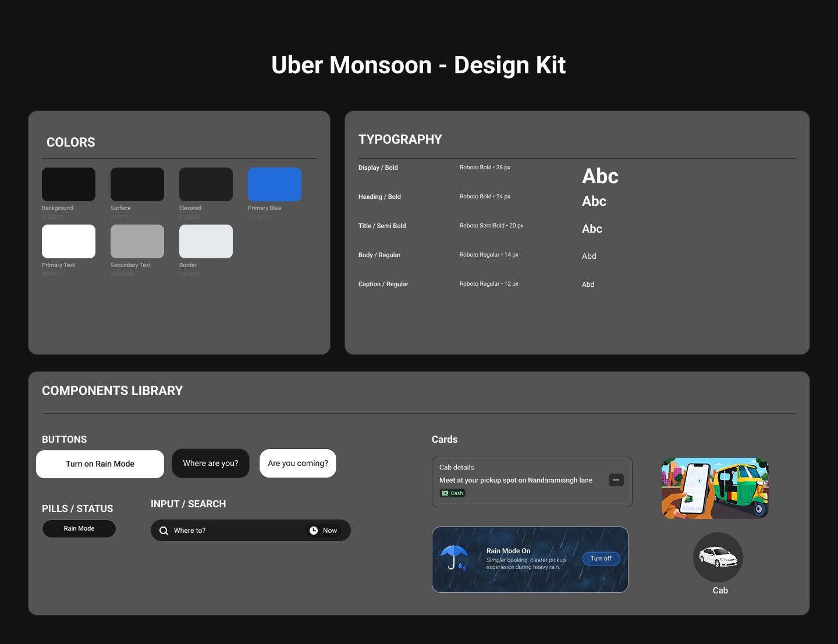
Task: Click the Turn on Rain Mode button
Action: [100, 464]
